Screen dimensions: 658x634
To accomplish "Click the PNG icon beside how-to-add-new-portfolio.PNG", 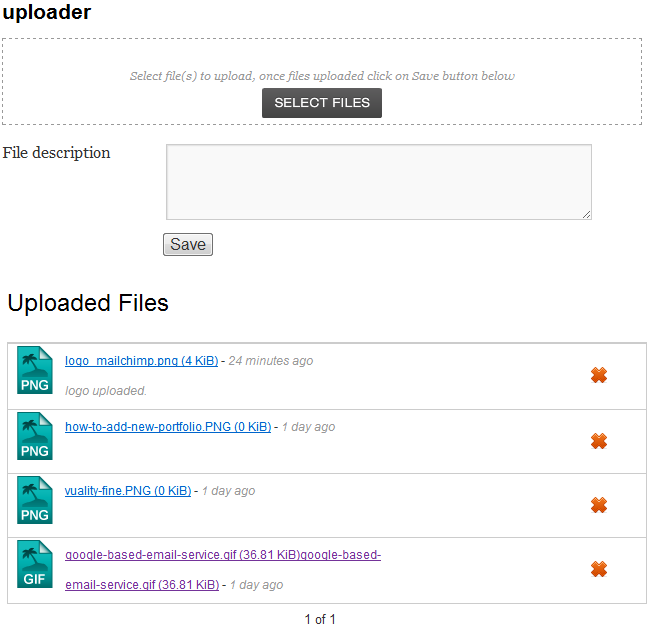I will [35, 436].
